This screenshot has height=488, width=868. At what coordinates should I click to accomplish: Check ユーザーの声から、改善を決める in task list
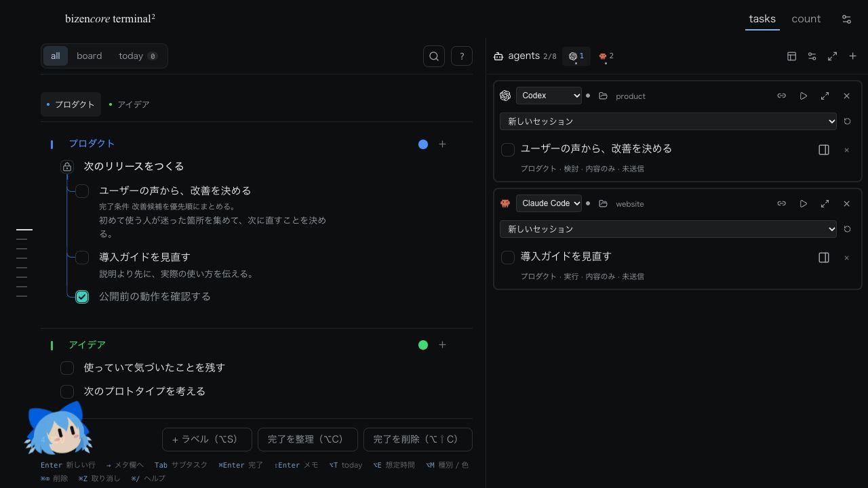point(82,191)
